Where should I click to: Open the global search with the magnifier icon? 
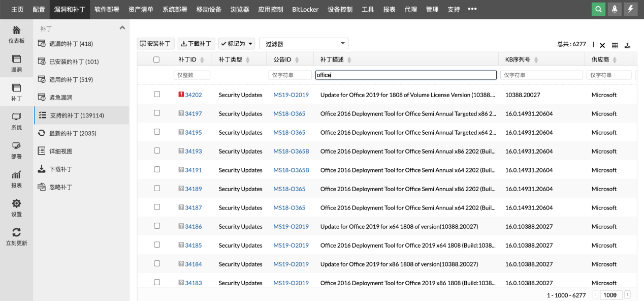[x=598, y=9]
